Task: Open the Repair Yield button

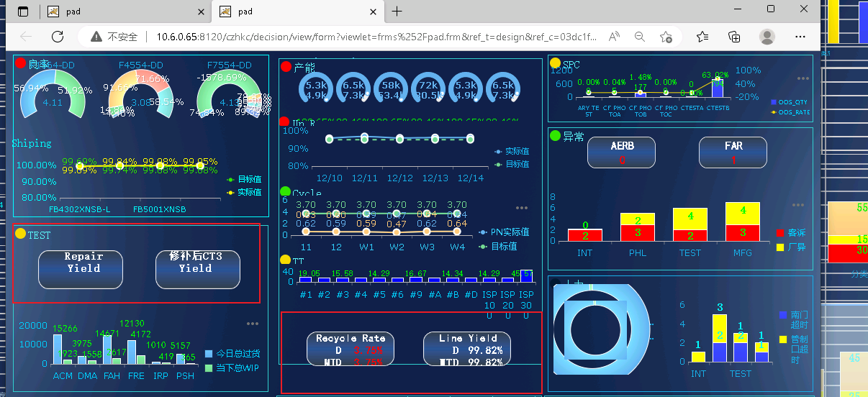Action: click(81, 269)
